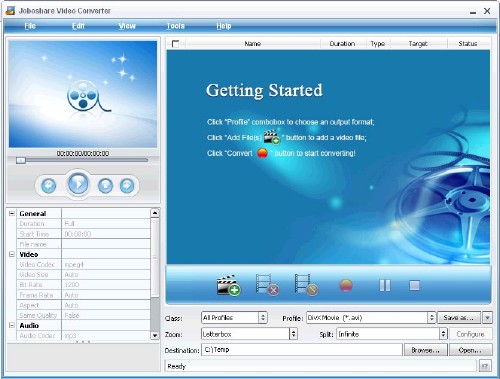The height and width of the screenshot is (379, 500).
Task: Click the Browse... button for the destination
Action: [x=425, y=350]
